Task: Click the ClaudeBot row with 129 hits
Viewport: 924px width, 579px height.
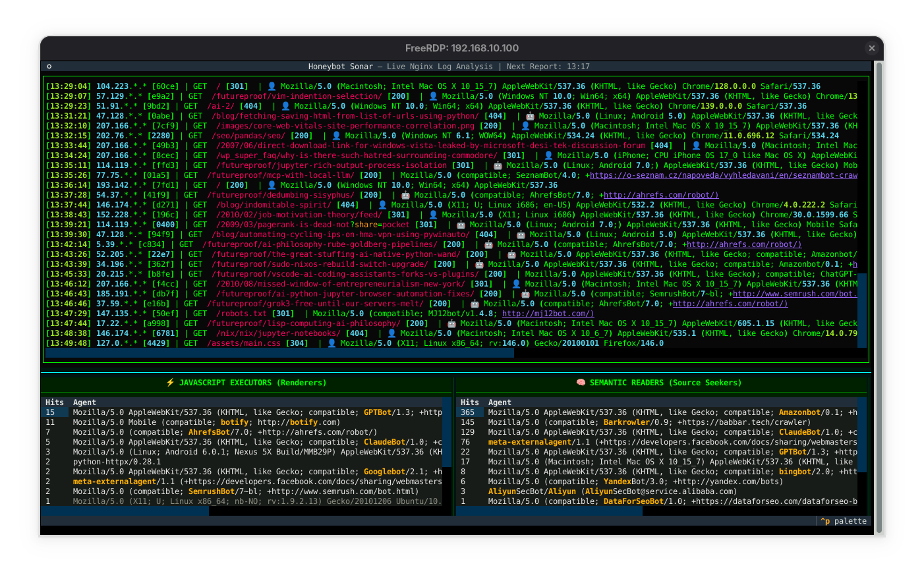Action: click(657, 432)
